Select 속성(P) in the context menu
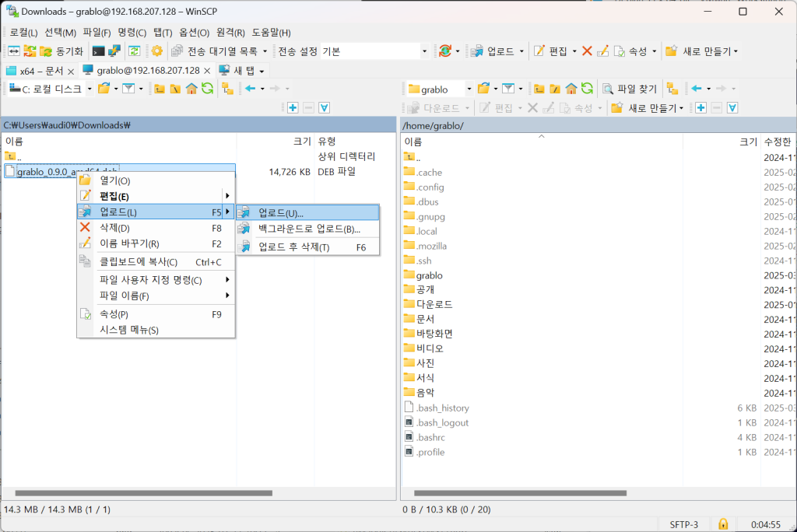This screenshot has height=532, width=797. [x=156, y=314]
